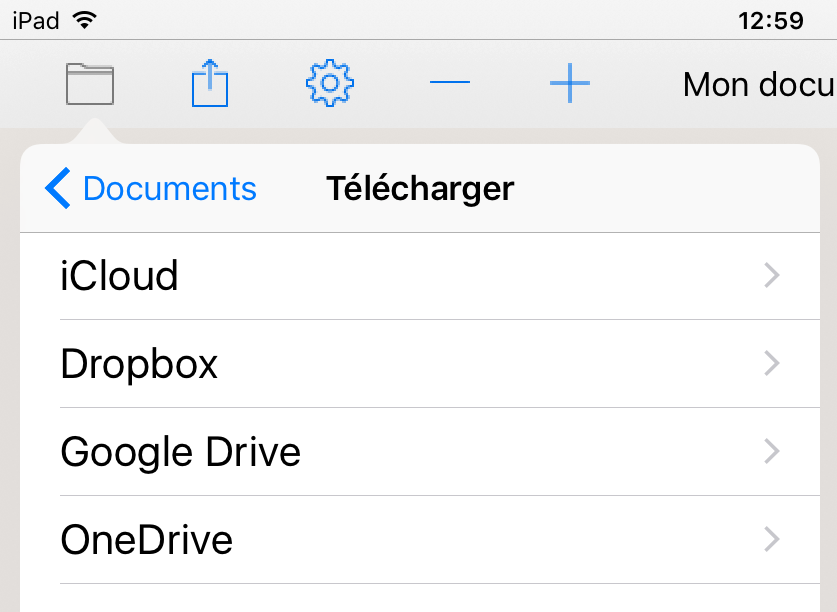
Task: Open the OneDrive option
Action: click(420, 540)
